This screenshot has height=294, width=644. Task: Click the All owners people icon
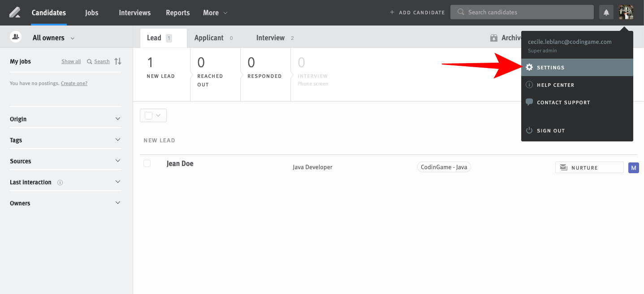point(16,38)
